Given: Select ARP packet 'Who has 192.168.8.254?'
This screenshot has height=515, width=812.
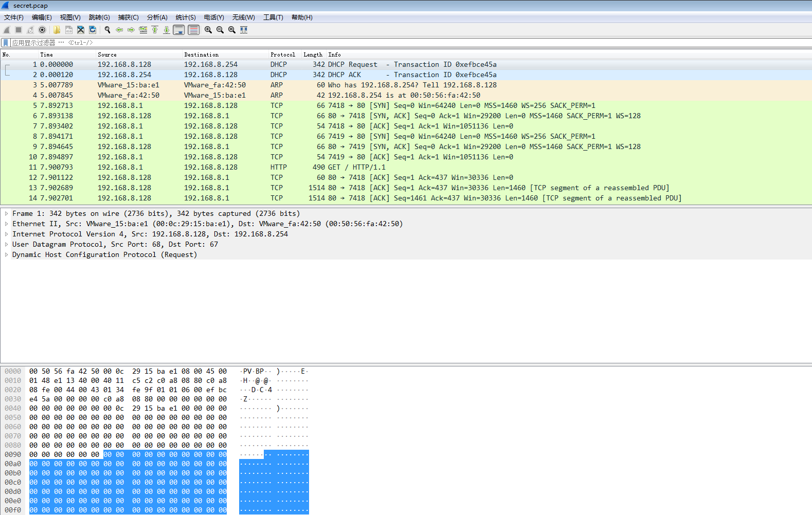Looking at the screenshot, I should coord(406,85).
